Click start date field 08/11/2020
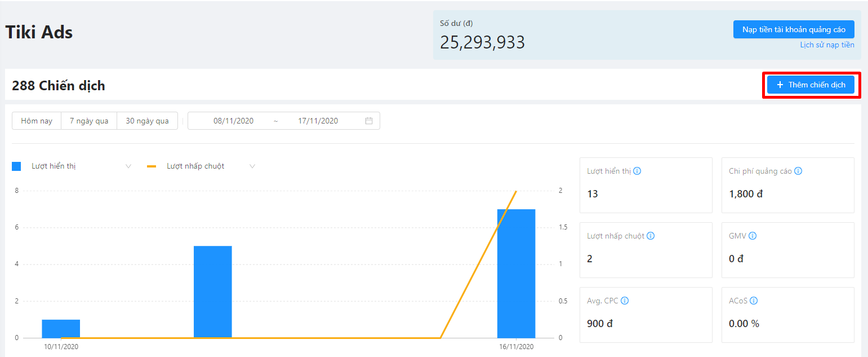This screenshot has height=357, width=868. (233, 121)
